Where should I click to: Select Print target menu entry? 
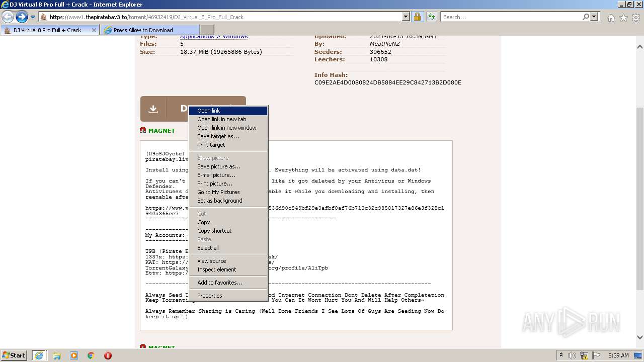coord(228,145)
